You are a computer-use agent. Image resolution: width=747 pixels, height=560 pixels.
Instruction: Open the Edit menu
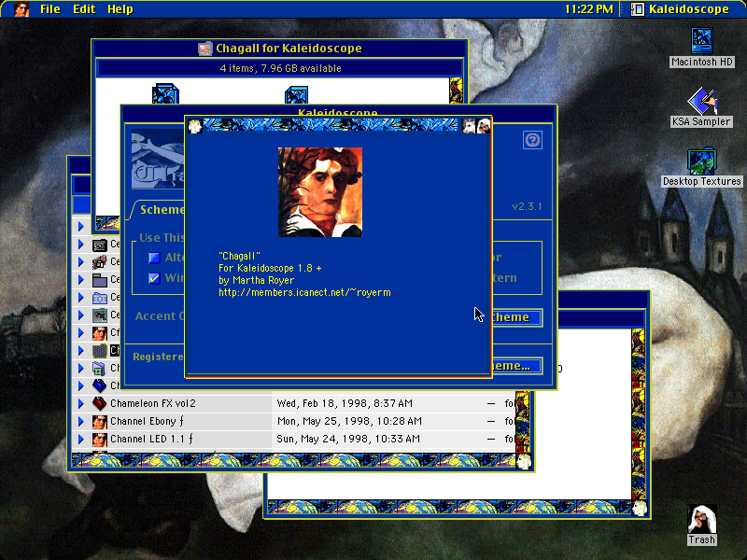(84, 9)
